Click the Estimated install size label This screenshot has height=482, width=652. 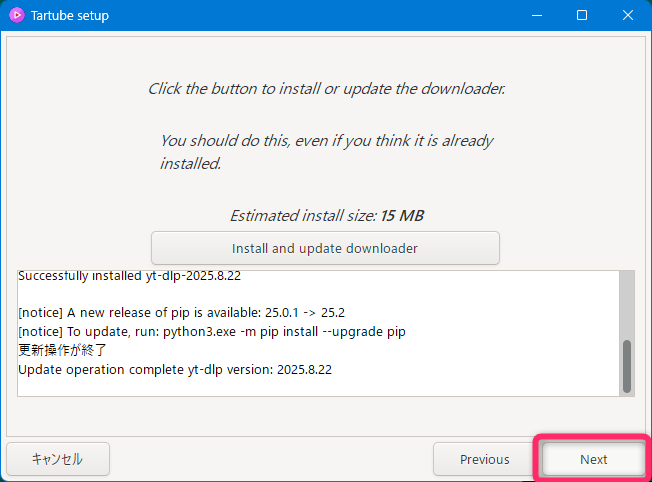coord(326,215)
